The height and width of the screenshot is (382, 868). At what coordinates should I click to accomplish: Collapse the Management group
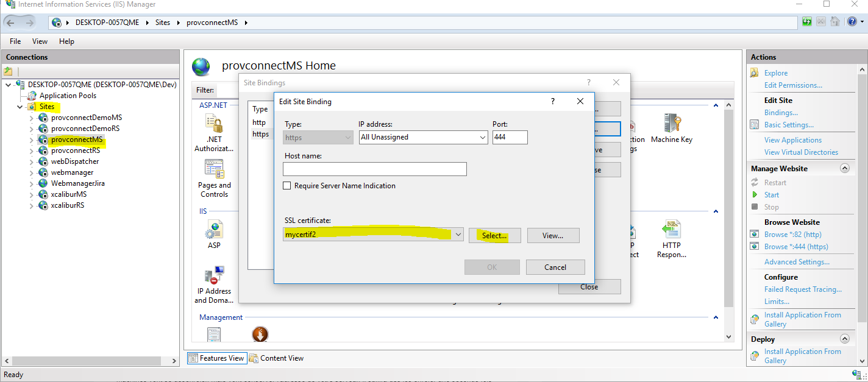717,317
